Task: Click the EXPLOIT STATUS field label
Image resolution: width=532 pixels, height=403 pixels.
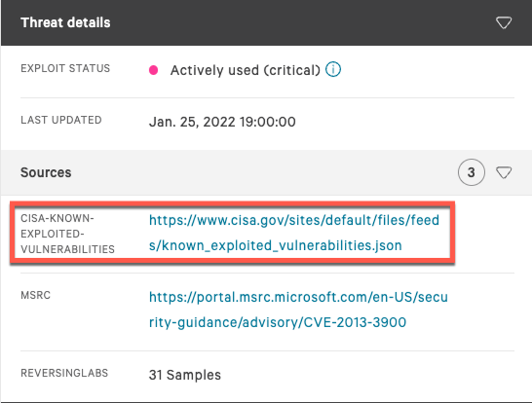Action: point(65,69)
